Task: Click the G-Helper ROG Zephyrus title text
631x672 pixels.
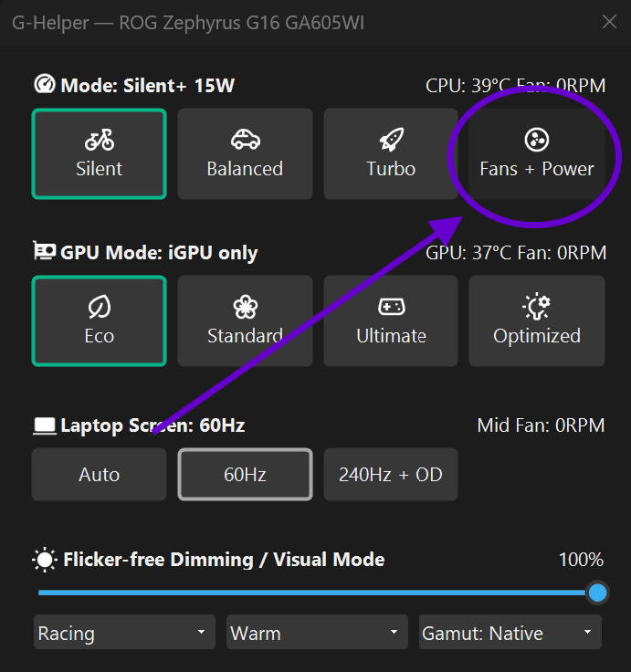Action: (188, 23)
